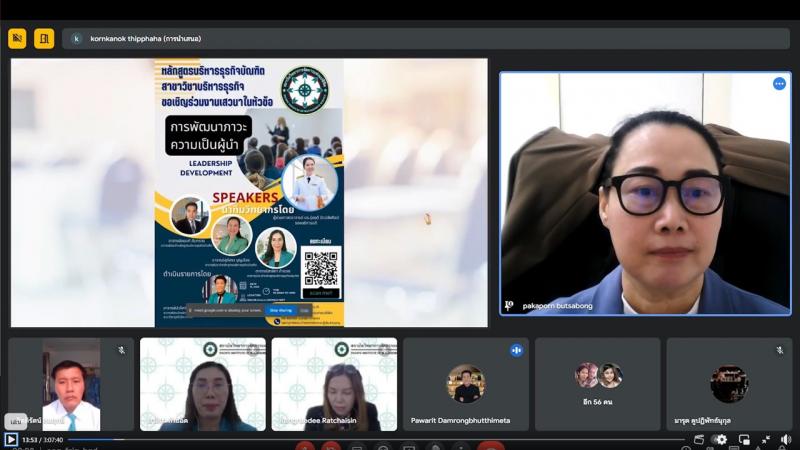Click the Stop sharing button in notification bar
This screenshot has height=450, width=800.
point(281,310)
